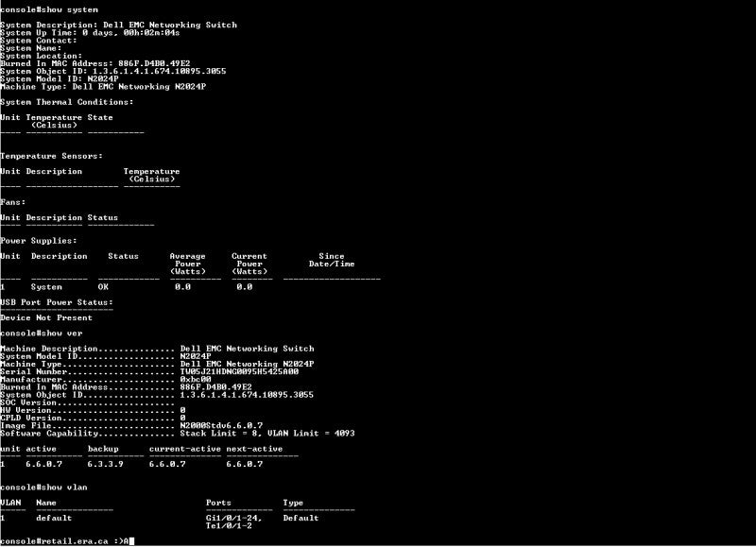Click the Burned In MAC Address 886F.D4B0.49E2 line below show system

95,63
